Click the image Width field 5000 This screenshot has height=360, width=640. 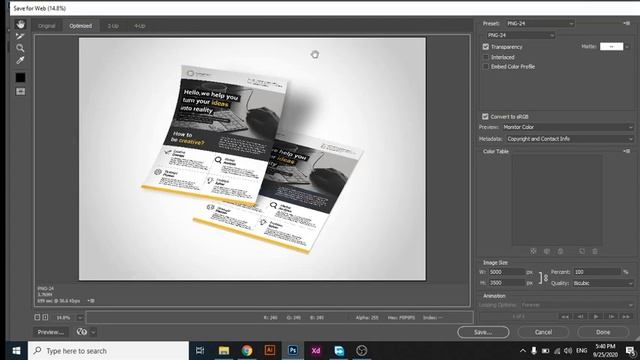coord(507,272)
